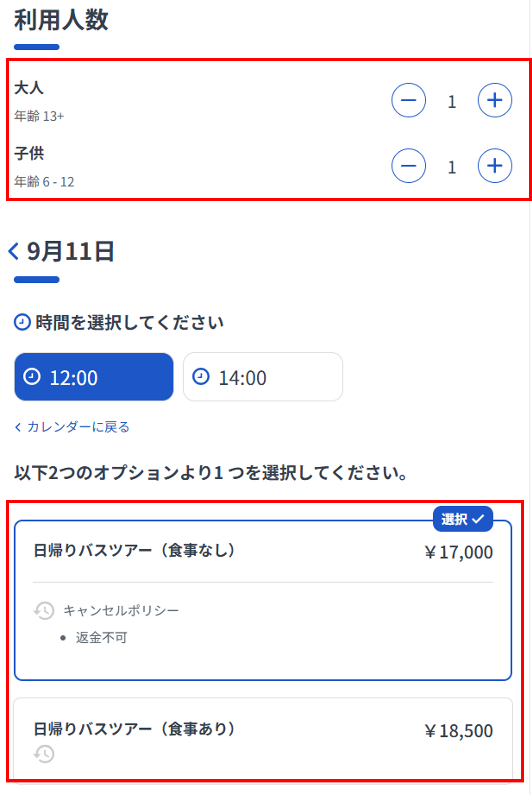Click the ¥17,000 price
532x795 pixels.
pos(459,552)
